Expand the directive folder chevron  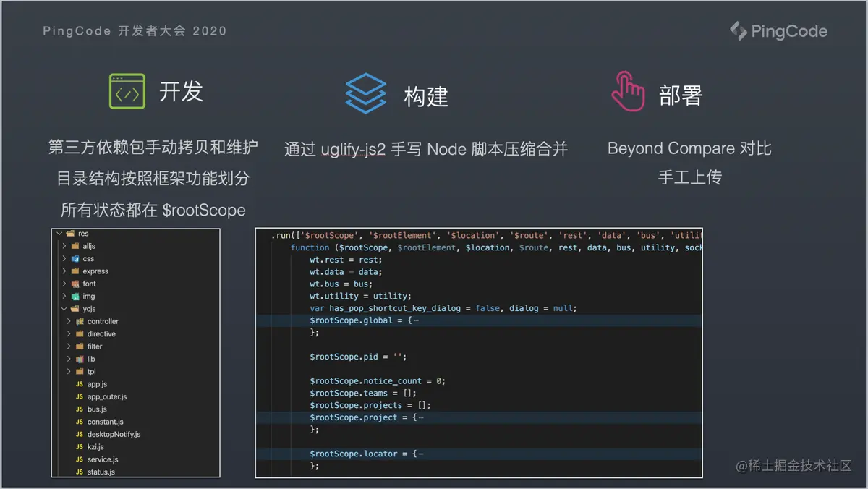[69, 333]
